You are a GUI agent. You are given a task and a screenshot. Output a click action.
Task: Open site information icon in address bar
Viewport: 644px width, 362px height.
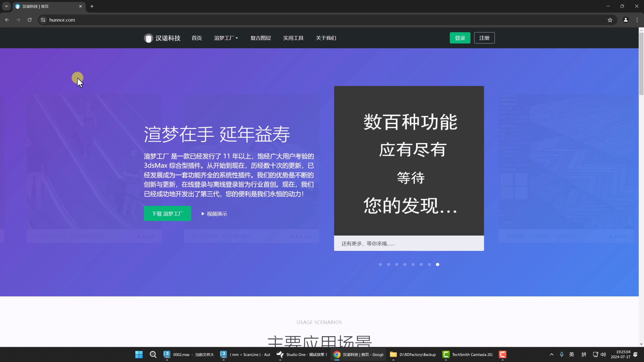[43, 20]
